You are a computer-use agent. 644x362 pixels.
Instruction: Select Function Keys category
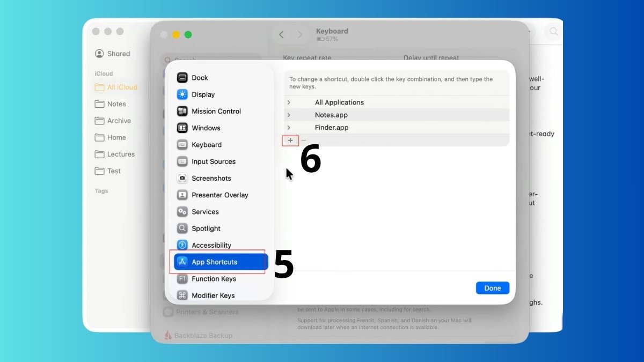point(214,279)
